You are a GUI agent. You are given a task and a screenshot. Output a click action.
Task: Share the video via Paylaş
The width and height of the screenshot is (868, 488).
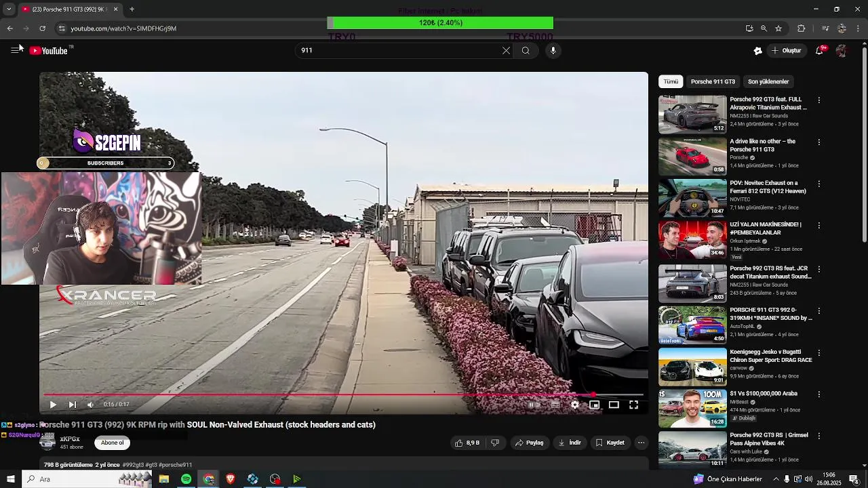529,443
